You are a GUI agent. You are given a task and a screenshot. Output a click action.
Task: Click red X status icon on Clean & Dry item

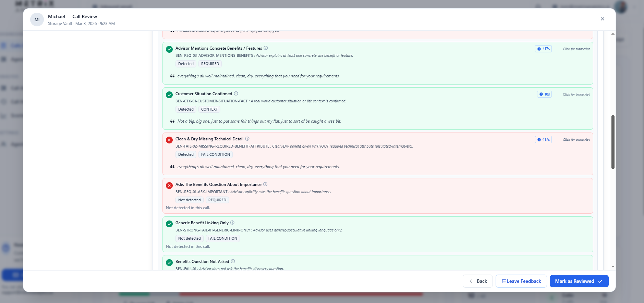[169, 140]
